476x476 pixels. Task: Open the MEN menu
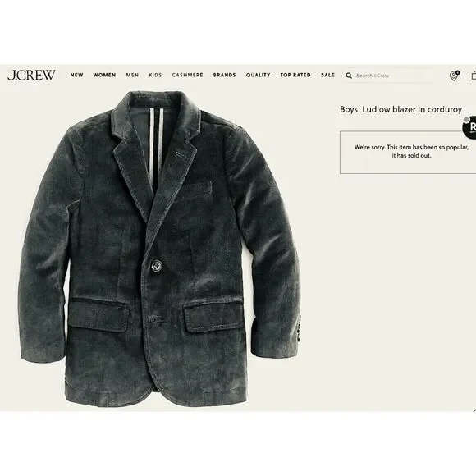click(x=132, y=75)
